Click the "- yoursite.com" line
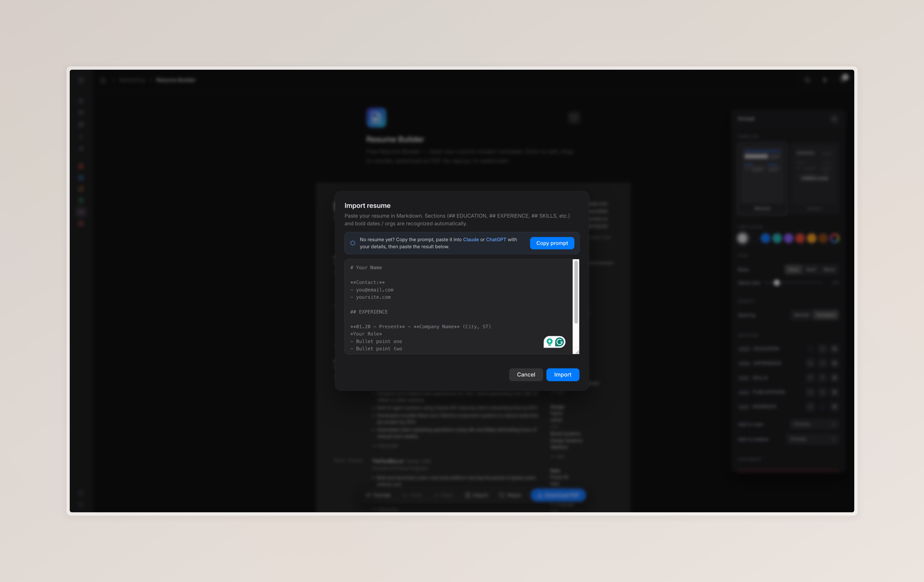Screen dimensions: 924x582 (x=370, y=297)
